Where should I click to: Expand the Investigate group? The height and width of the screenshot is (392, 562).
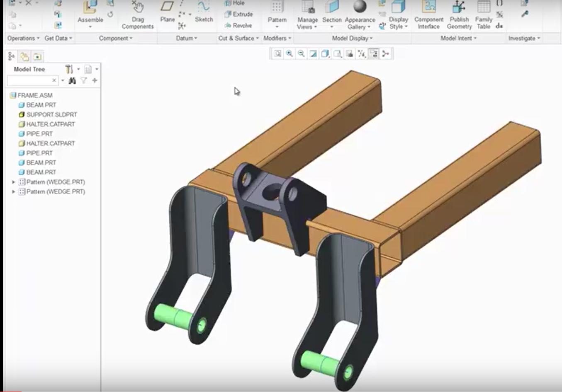(x=524, y=38)
